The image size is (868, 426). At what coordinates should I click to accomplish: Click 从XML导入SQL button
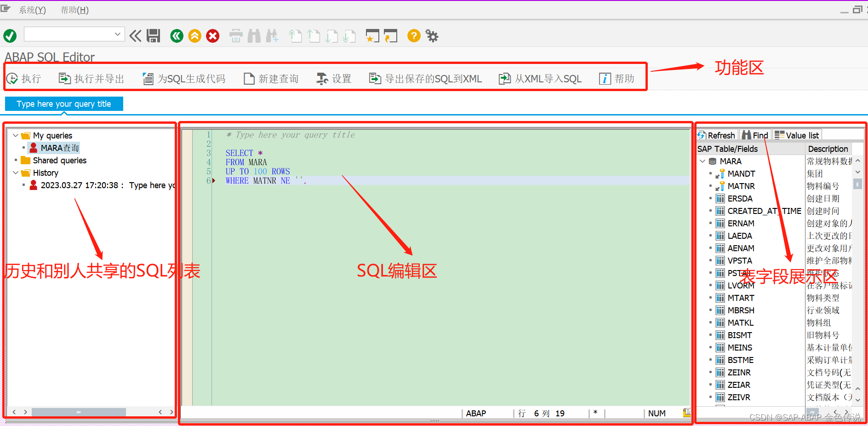click(x=541, y=79)
